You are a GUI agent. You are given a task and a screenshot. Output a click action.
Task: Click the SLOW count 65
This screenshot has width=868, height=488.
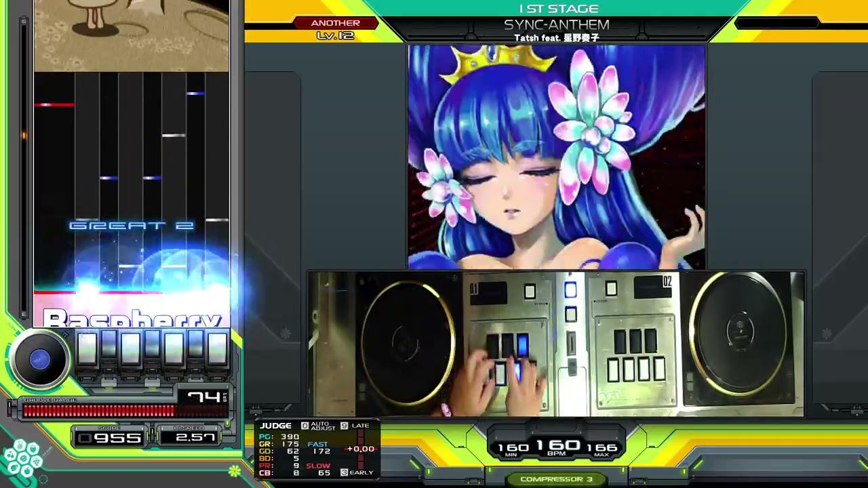325,473
